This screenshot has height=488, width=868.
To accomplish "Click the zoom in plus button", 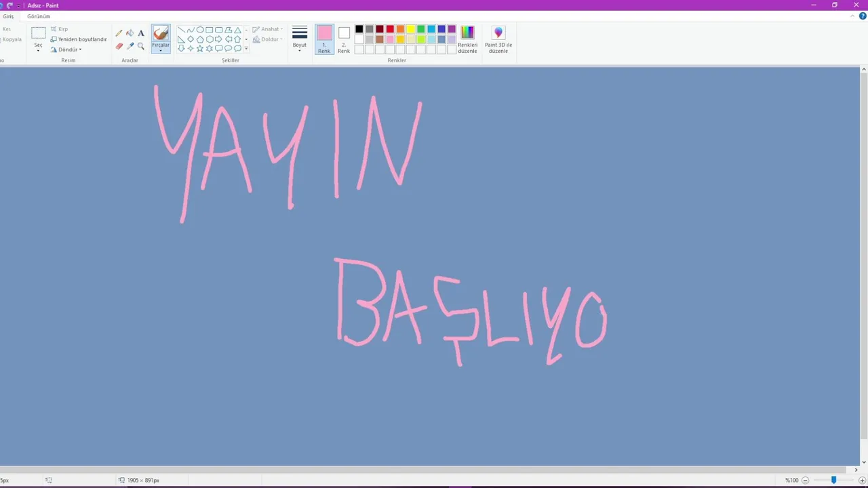I will coord(862,480).
